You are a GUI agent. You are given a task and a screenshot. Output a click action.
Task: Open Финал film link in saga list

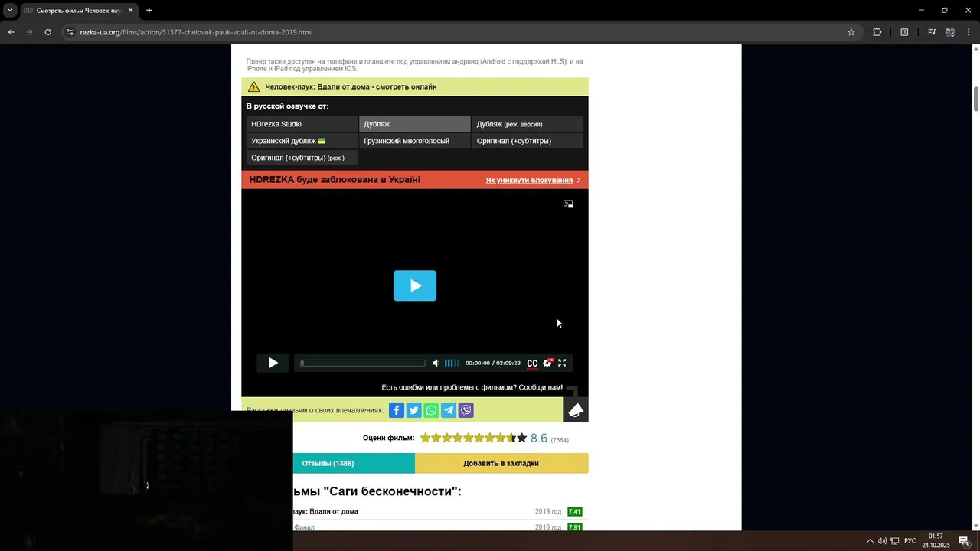[304, 527]
